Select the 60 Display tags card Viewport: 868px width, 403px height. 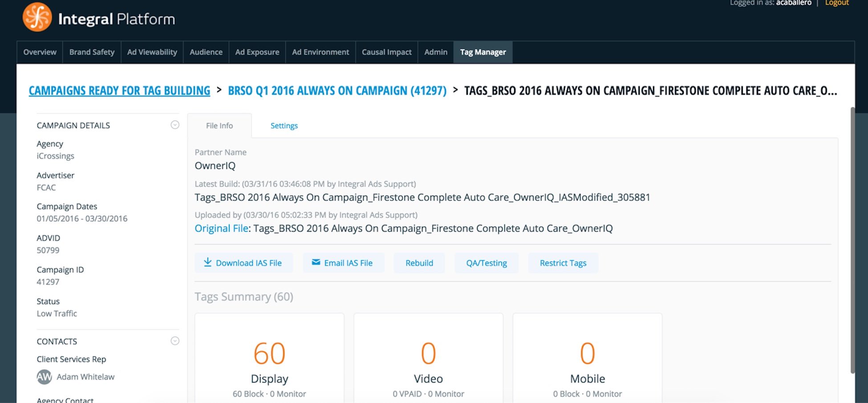point(269,358)
